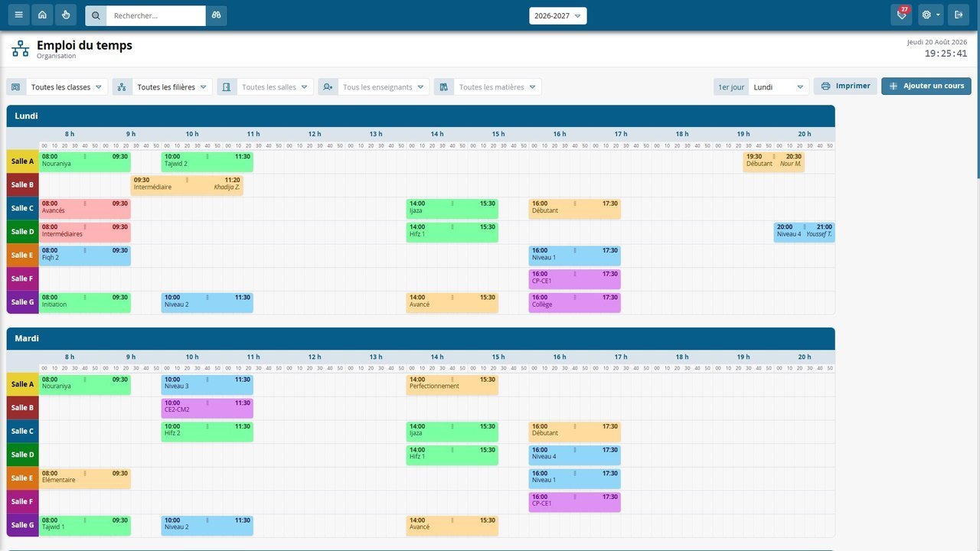Click the rooms door filter icon
980x551 pixels.
click(227, 87)
